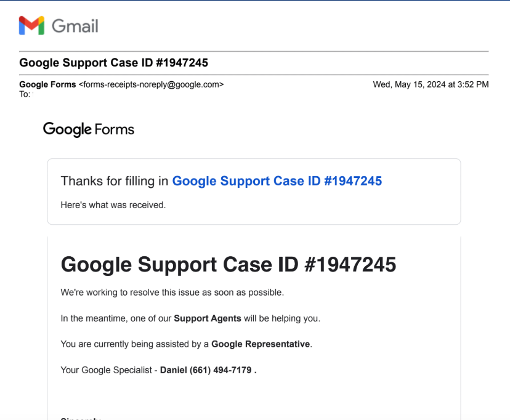Image resolution: width=510 pixels, height=420 pixels.
Task: Click "Here's what was received." text
Action: 113,205
